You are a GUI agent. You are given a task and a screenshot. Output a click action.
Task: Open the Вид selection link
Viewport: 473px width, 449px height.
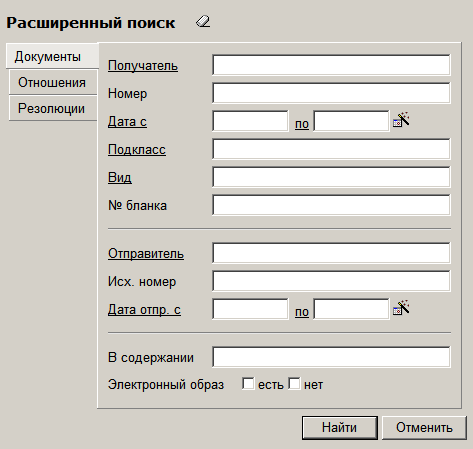click(120, 177)
